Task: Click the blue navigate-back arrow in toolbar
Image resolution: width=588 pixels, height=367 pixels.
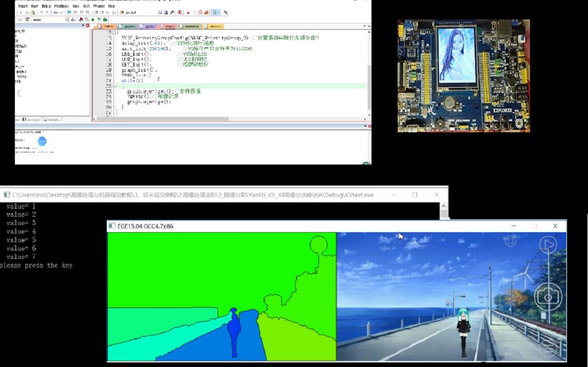Action: 55,12
